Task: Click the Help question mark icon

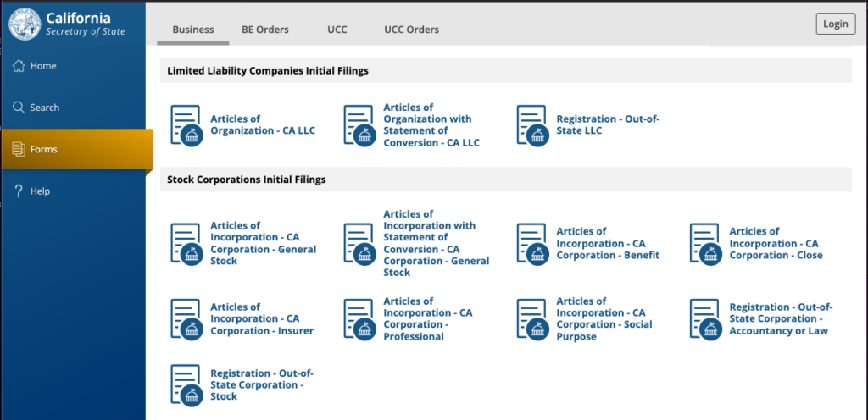Action: tap(19, 191)
